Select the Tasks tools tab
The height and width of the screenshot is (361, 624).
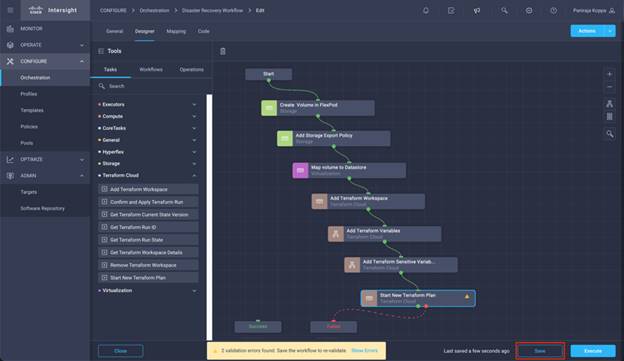click(x=110, y=69)
